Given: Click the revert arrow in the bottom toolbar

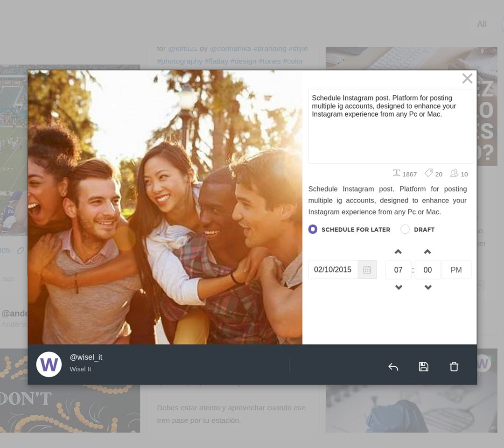Looking at the screenshot, I should (393, 367).
